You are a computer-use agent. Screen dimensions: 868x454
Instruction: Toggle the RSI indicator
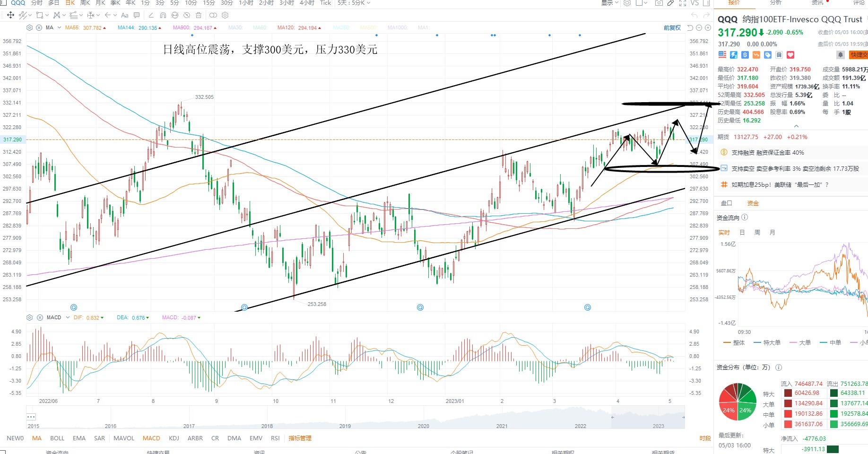click(x=275, y=438)
